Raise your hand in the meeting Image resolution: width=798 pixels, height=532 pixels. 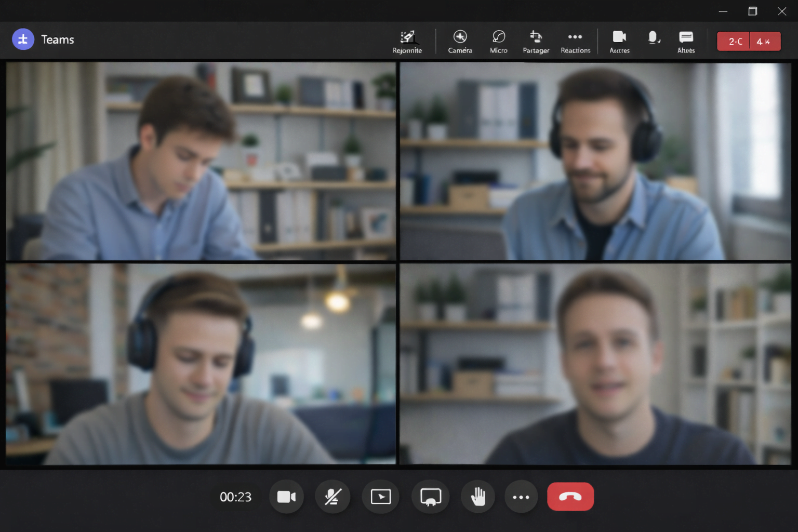pyautogui.click(x=478, y=497)
